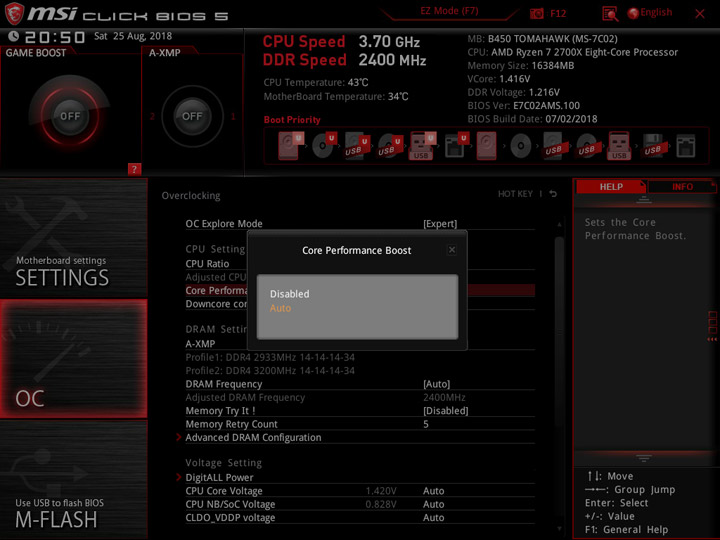The width and height of the screenshot is (720, 540).
Task: Open the OC section
Action: (x=73, y=359)
